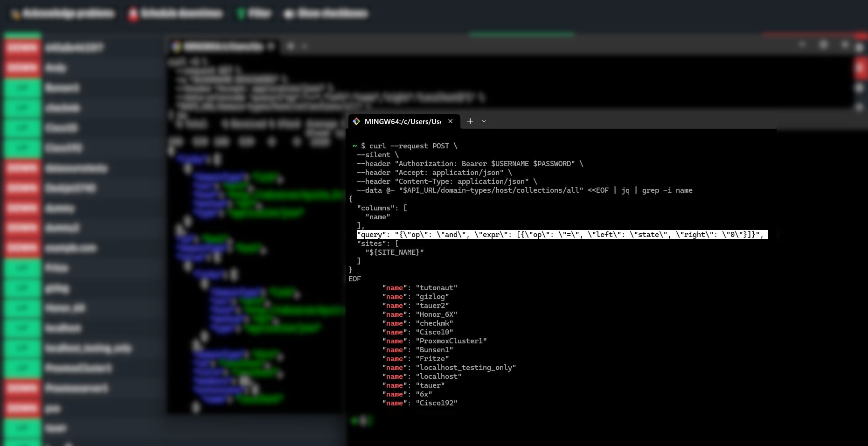Click the green Filter icon
868x446 pixels.
[x=242, y=14]
